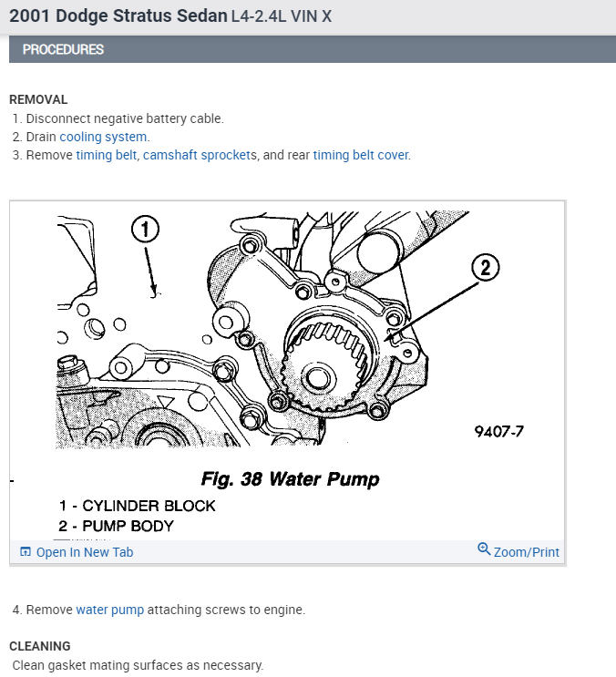This screenshot has height=677, width=616.
Task: Open the camshaft sprockets link
Action: (197, 155)
